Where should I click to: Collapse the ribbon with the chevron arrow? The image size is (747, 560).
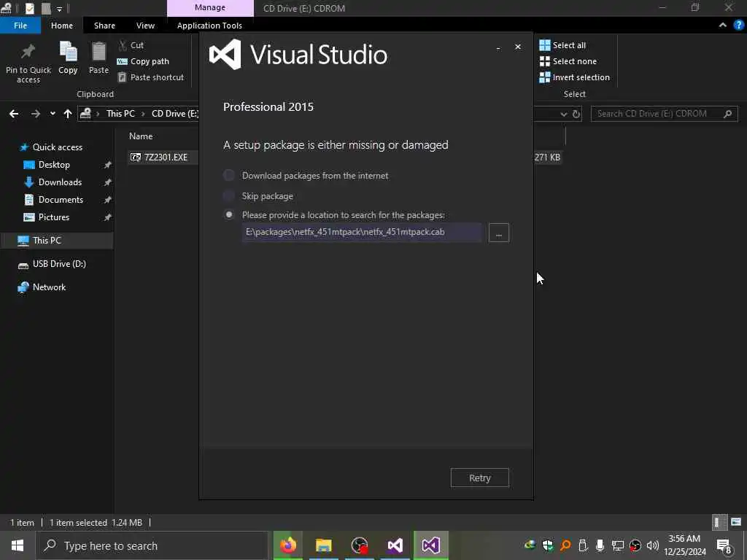pos(723,26)
